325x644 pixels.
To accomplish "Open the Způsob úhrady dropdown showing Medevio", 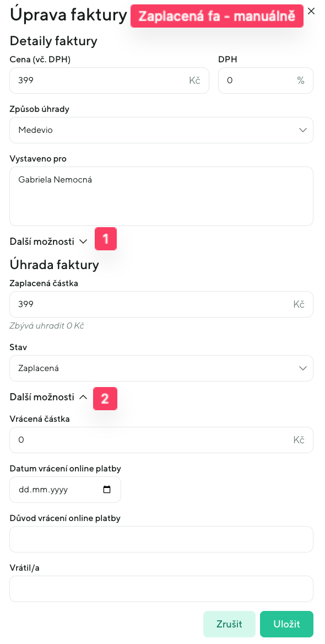I will pos(161,130).
